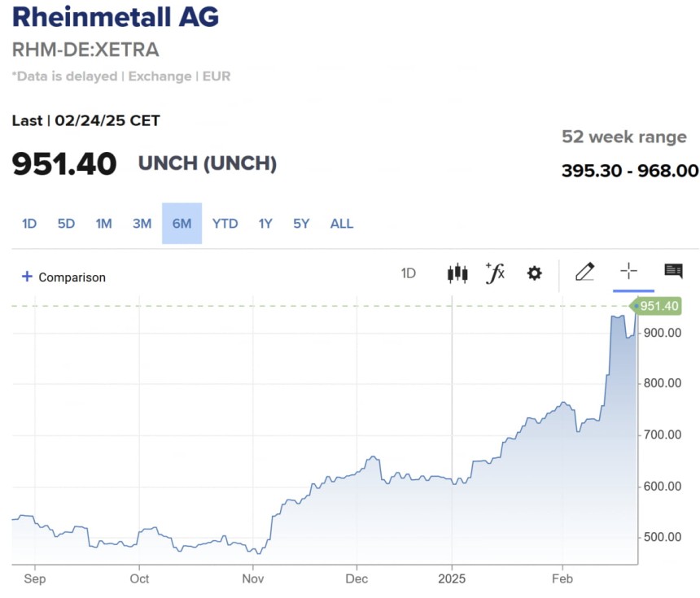Screen dimensions: 700x598
Task: Show the ALL time range
Action: (x=342, y=224)
